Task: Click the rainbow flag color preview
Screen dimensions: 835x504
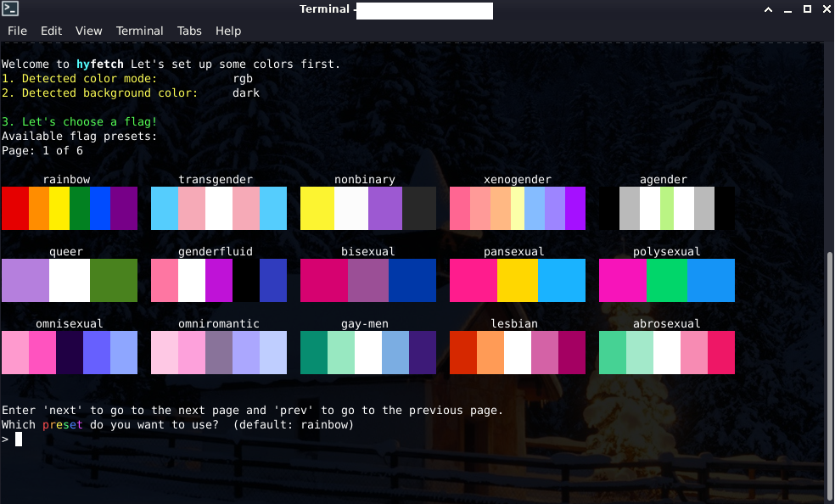Action: click(70, 209)
